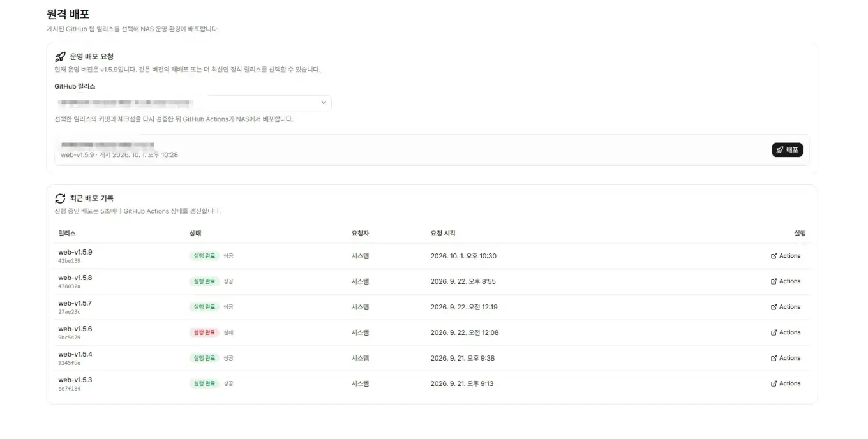Click the 요청 시각 column header
The width and height of the screenshot is (868, 439).
coord(443,234)
